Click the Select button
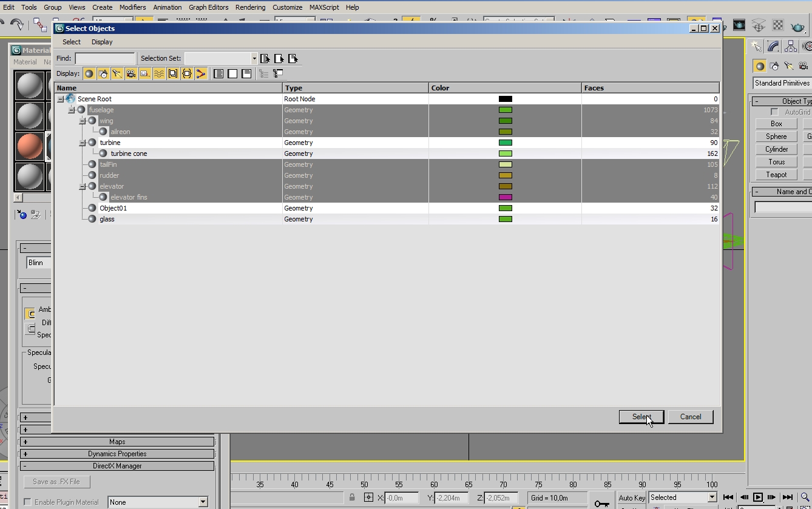 (641, 417)
